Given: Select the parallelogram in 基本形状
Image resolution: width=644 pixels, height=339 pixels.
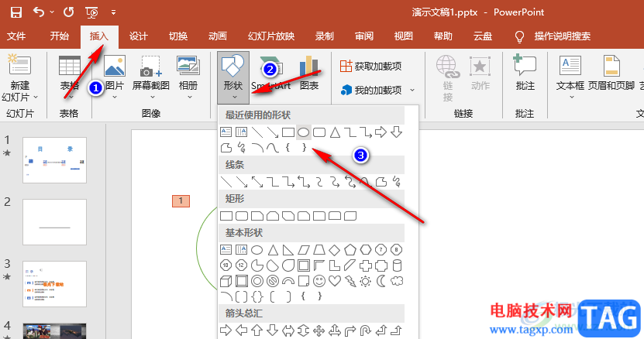Looking at the screenshot, I should [304, 249].
